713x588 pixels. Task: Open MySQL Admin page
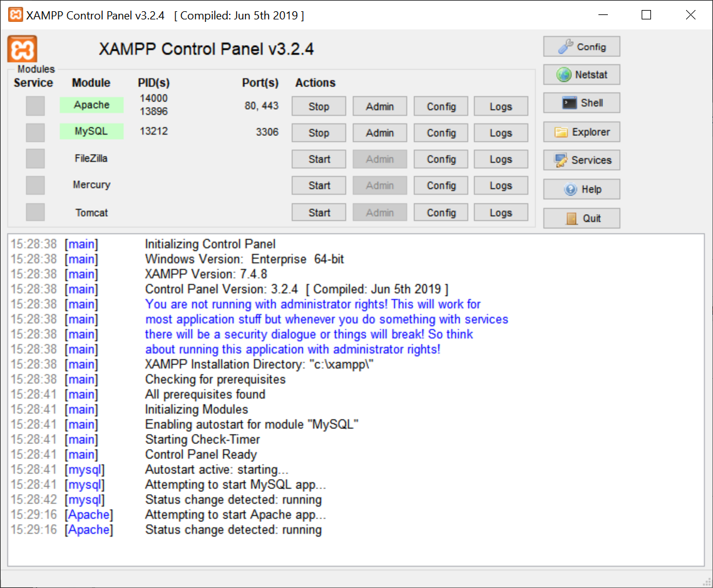point(380,133)
